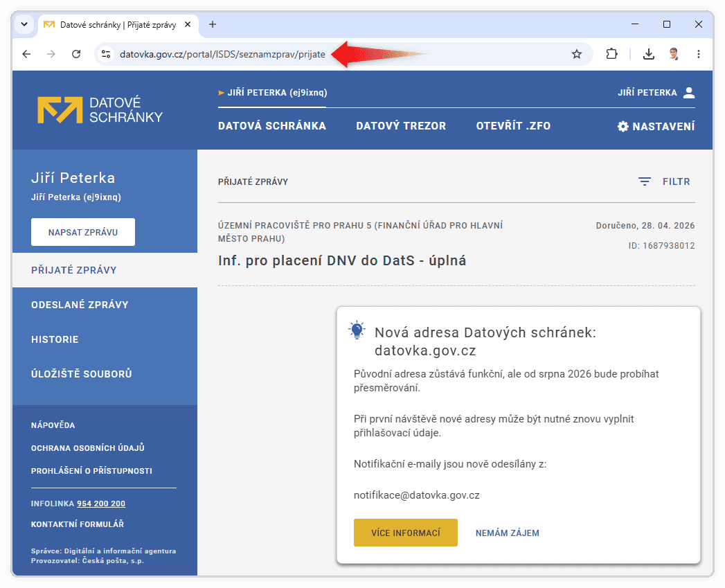This screenshot has height=588, width=725.
Task: Go back to previous page
Action: point(26,54)
